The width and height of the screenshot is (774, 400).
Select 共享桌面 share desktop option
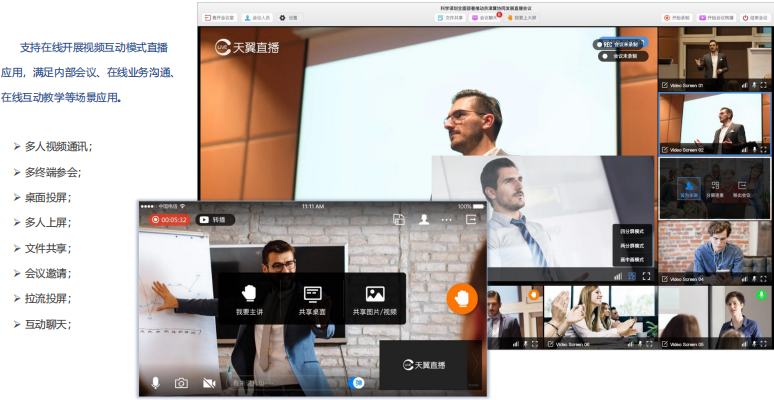pyautogui.click(x=312, y=299)
